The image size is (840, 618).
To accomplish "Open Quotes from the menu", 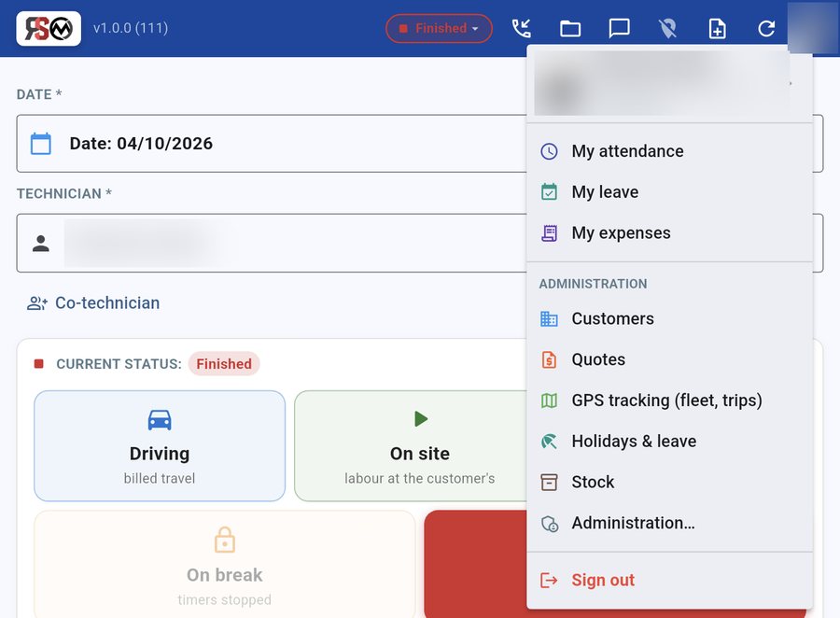I will [669, 359].
